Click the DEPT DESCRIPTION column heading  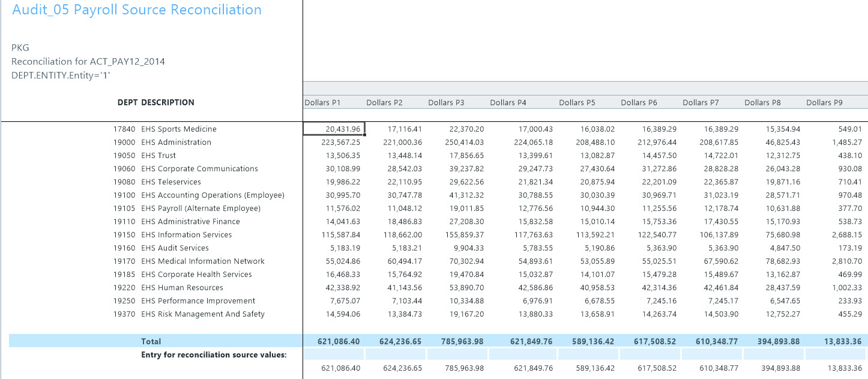(x=155, y=103)
